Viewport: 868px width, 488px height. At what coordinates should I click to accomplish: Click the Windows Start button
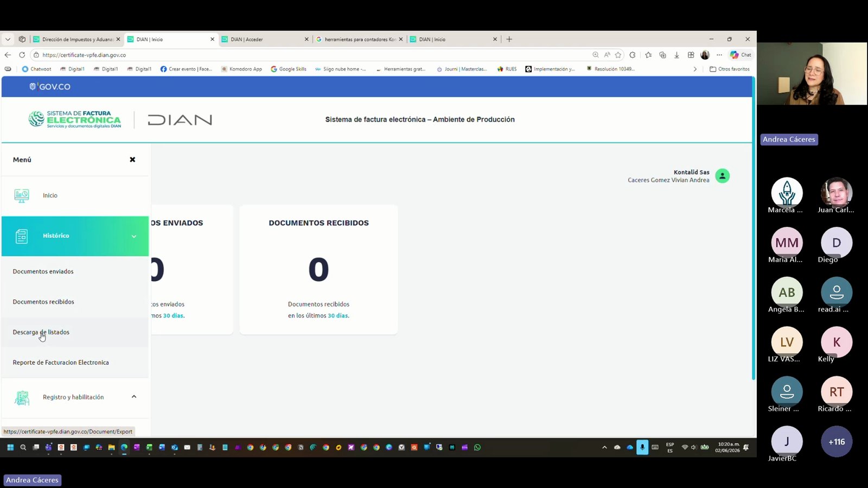click(10, 447)
